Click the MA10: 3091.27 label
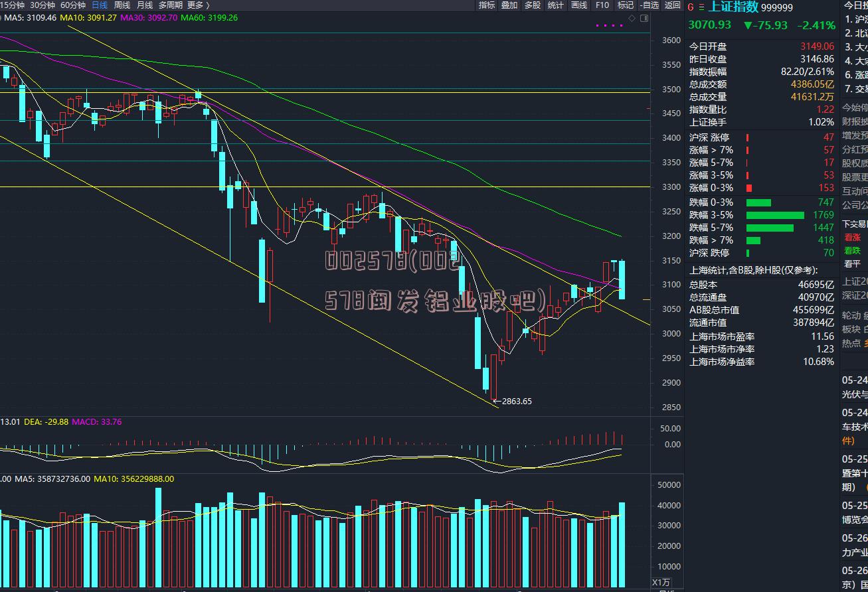 (x=88, y=17)
